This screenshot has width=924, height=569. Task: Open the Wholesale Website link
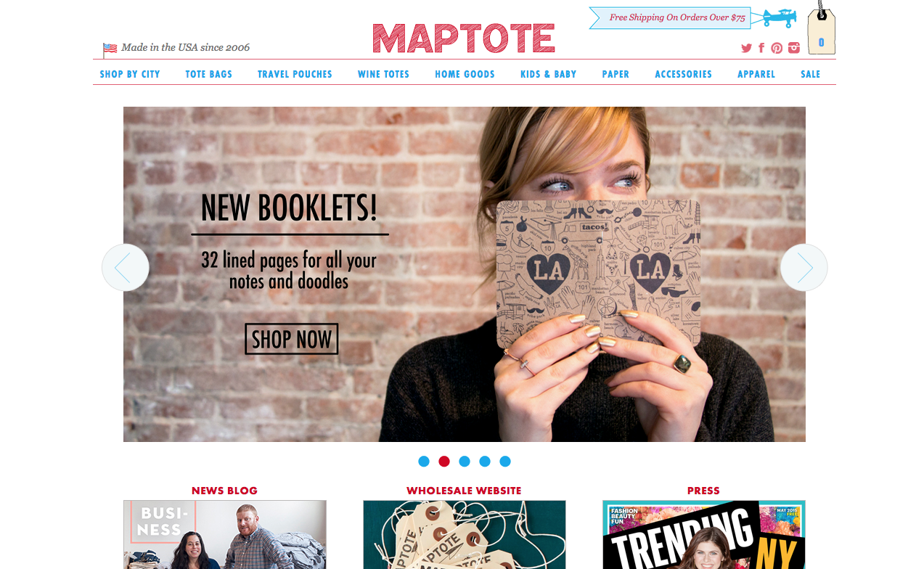coord(464,491)
